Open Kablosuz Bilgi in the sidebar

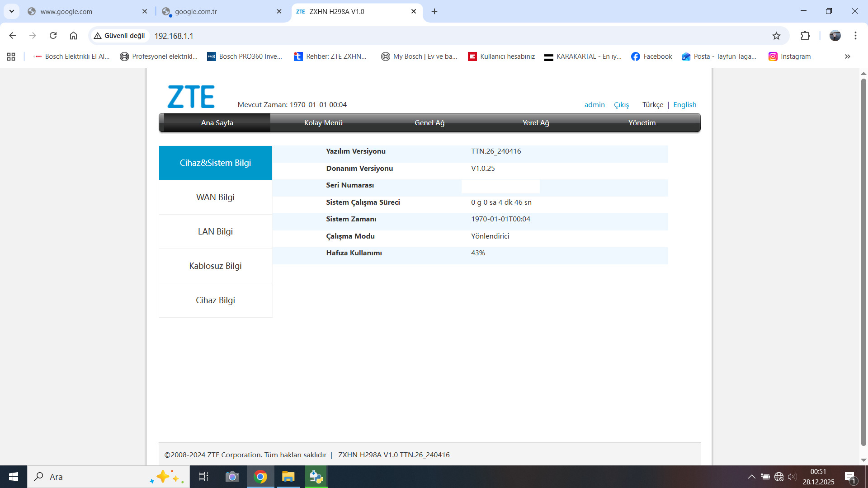click(x=216, y=266)
